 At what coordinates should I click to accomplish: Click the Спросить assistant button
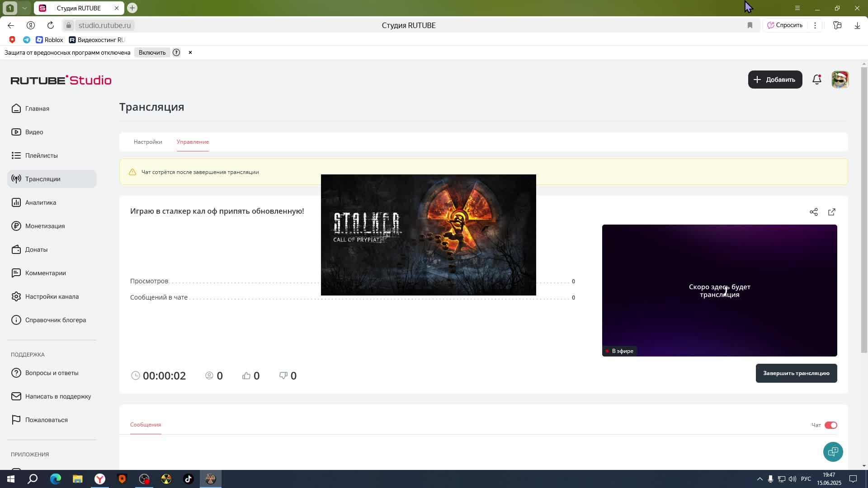coord(785,25)
